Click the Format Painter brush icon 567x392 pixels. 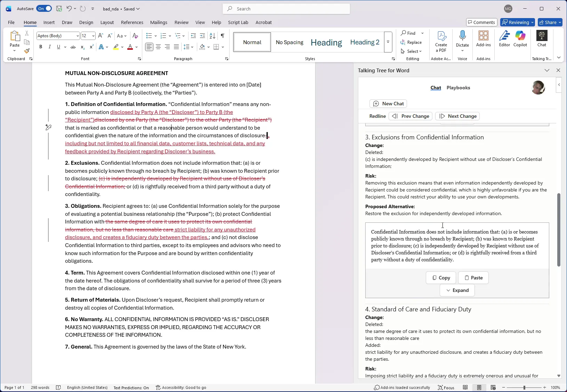tap(27, 51)
